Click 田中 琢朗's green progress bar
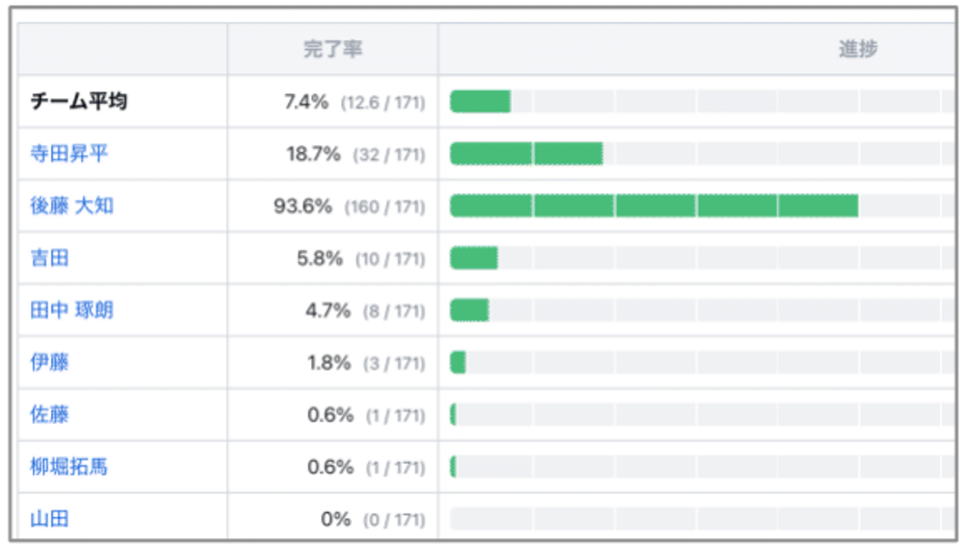This screenshot has height=552, width=980. point(470,311)
